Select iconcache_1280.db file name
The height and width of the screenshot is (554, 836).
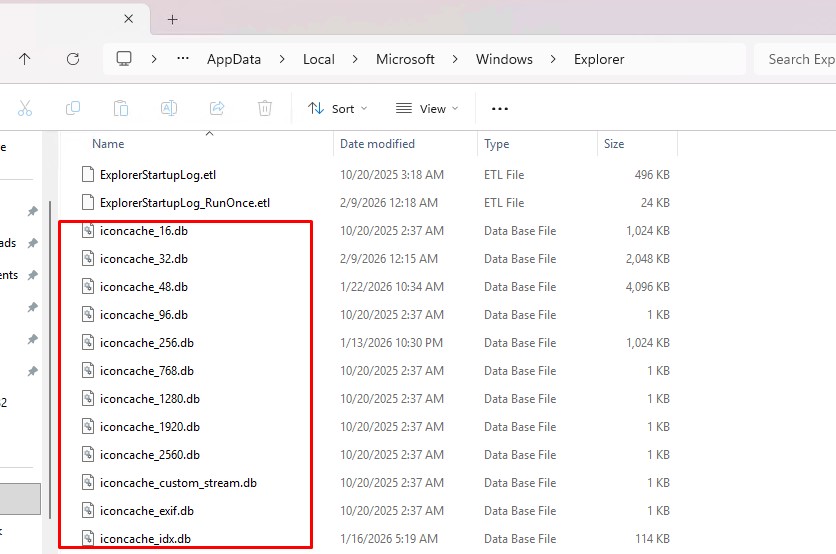pyautogui.click(x=150, y=399)
